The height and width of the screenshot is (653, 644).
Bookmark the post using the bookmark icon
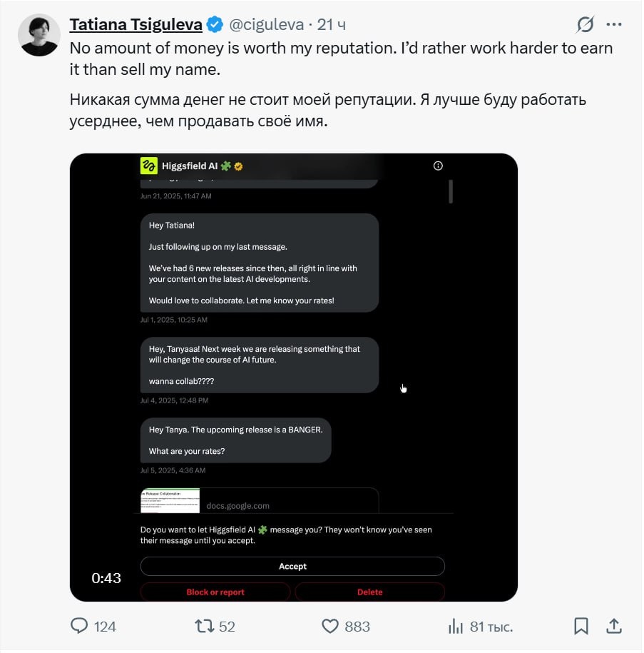[x=581, y=626]
